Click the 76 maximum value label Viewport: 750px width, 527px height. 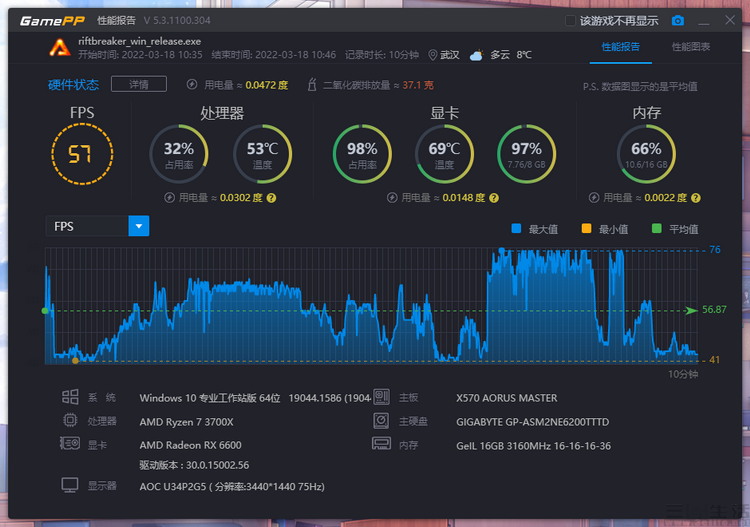point(715,250)
